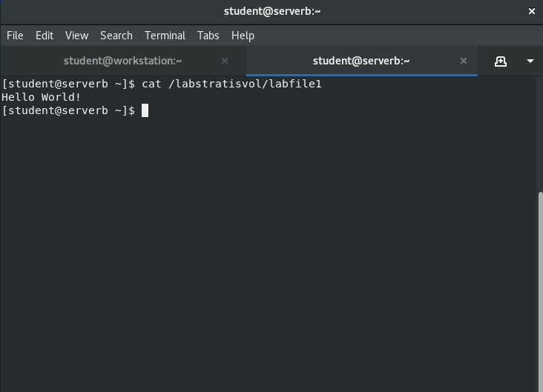
Task: Open the Tabs menu
Action: coord(208,36)
